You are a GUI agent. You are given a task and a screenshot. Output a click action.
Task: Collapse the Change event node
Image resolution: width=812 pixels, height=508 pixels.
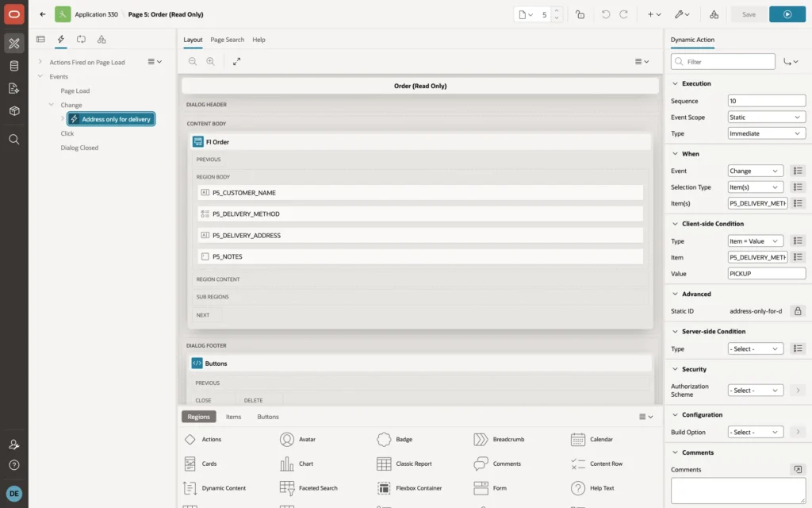pyautogui.click(x=52, y=105)
